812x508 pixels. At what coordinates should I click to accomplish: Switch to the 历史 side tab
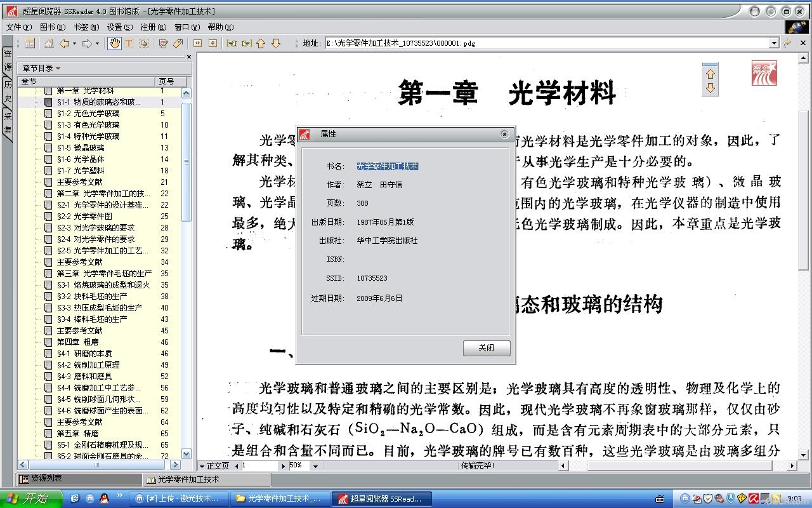point(8,91)
